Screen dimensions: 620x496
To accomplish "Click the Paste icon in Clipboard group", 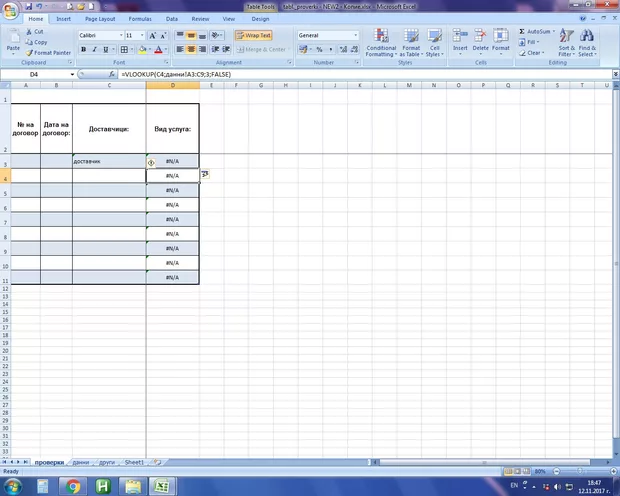I will click(13, 43).
